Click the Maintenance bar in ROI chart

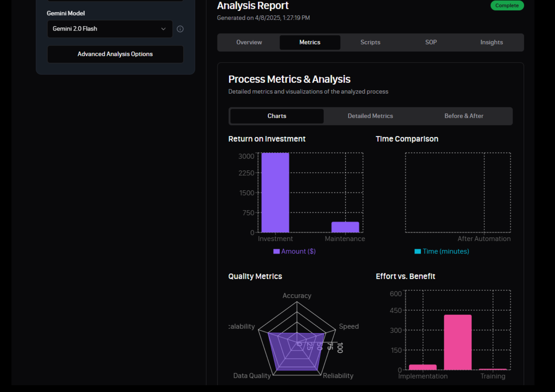click(345, 227)
